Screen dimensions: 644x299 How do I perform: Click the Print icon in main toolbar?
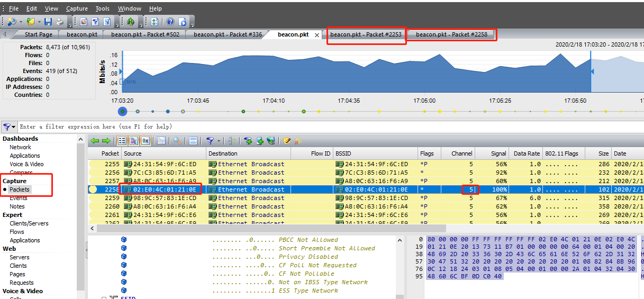(x=60, y=22)
